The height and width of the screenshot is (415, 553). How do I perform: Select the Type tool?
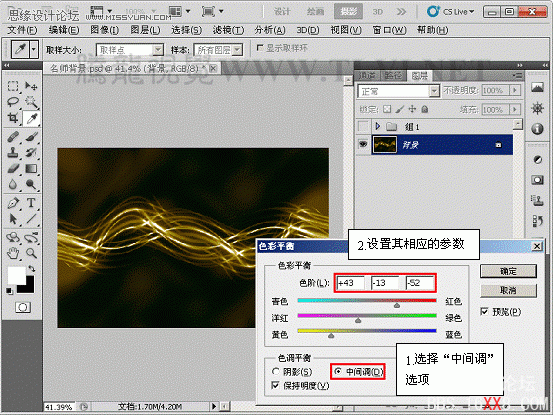click(31, 203)
